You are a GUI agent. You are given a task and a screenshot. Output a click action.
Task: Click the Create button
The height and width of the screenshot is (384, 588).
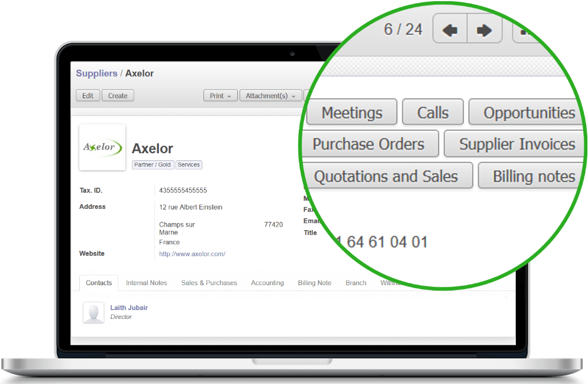pyautogui.click(x=118, y=96)
